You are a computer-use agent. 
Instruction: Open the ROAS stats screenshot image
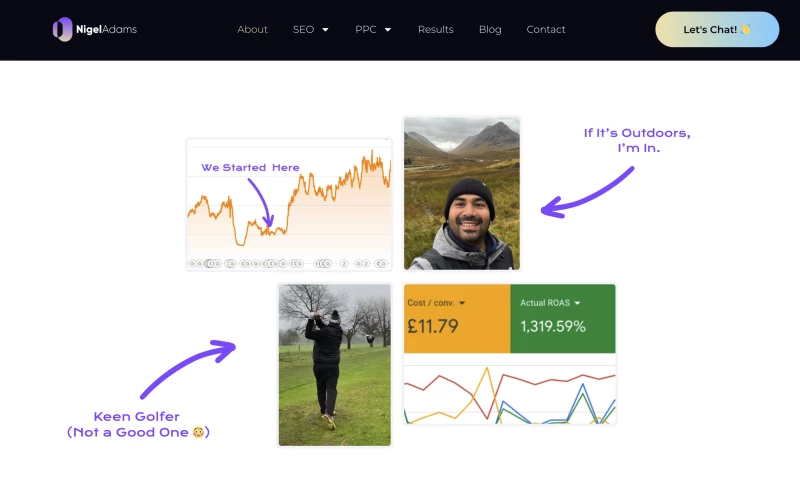[x=510, y=354]
